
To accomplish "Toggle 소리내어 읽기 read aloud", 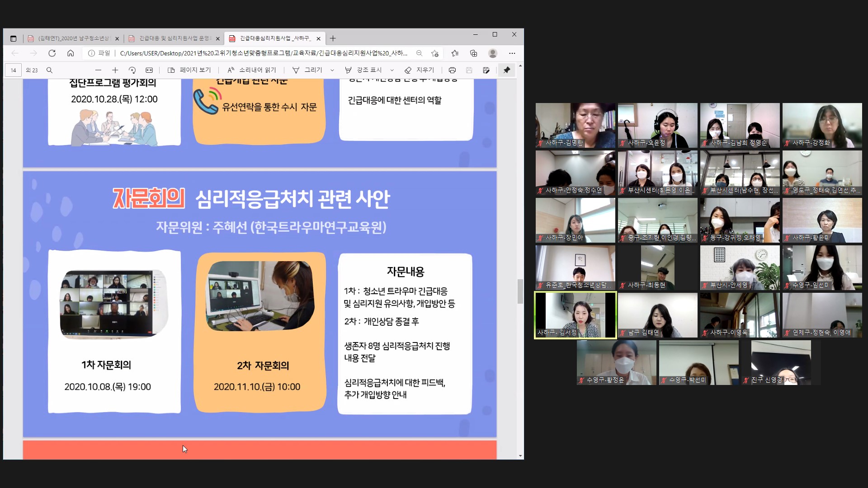I will click(x=252, y=70).
